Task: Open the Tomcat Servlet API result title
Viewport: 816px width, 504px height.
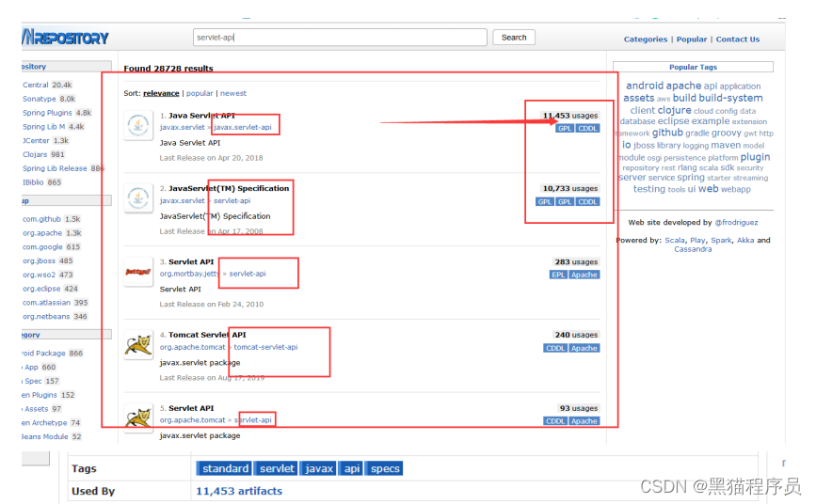Action: (207, 335)
